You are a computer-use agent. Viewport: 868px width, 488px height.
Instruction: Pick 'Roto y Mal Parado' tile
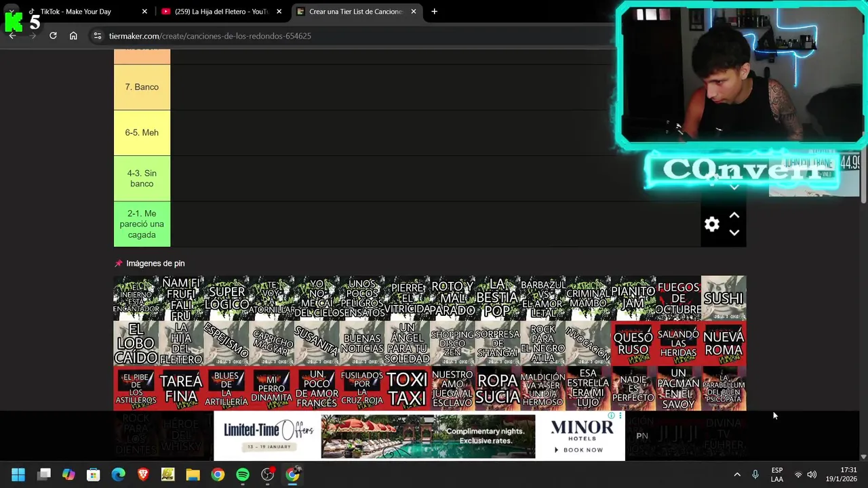452,298
